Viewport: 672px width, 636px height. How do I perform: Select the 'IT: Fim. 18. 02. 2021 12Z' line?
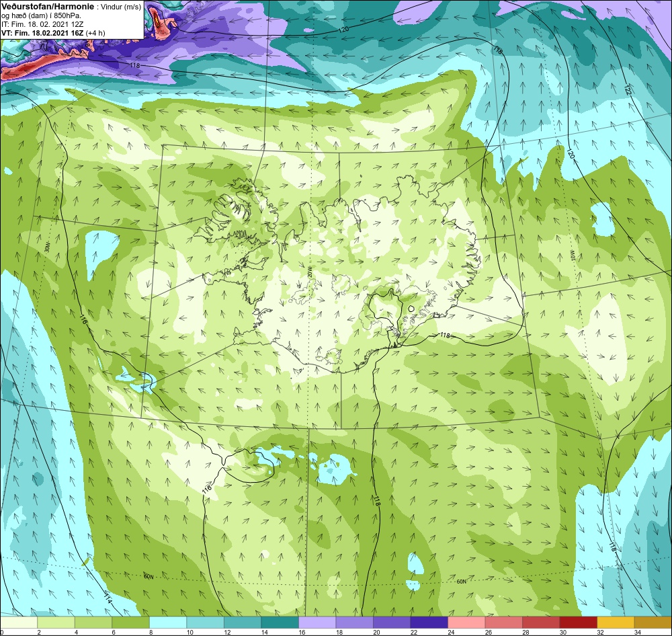click(x=42, y=24)
